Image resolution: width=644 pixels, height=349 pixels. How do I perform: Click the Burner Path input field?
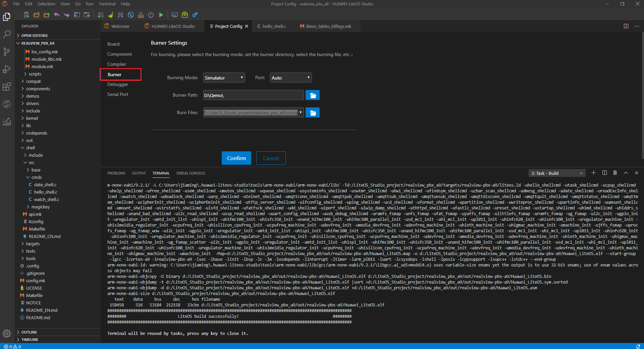pos(254,95)
